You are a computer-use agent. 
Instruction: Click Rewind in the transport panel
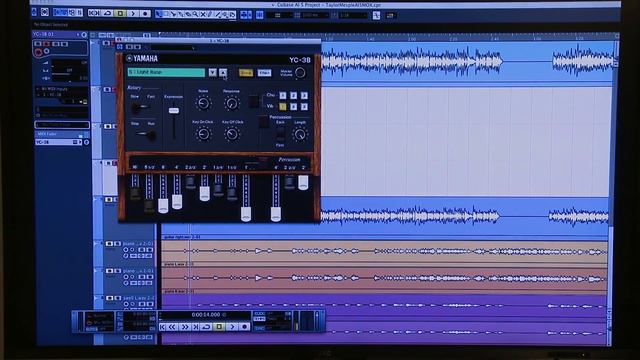173,327
